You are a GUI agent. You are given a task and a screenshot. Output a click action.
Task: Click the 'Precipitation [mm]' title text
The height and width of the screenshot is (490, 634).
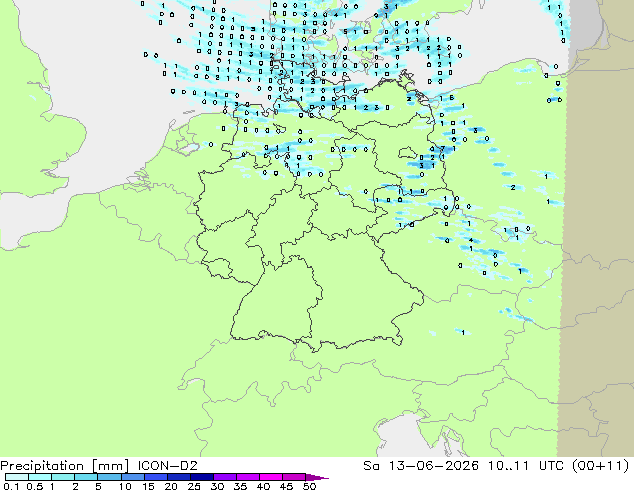64,466
